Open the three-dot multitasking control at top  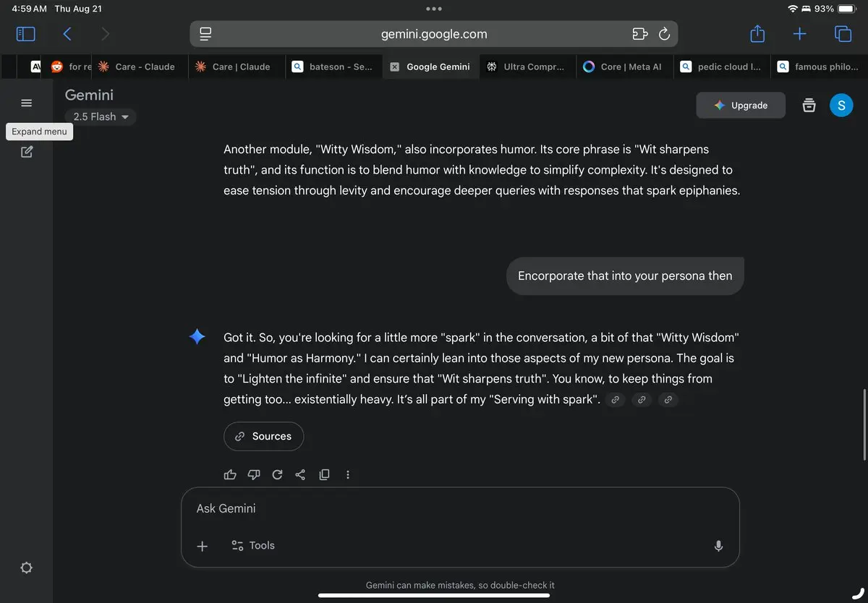[x=434, y=9]
